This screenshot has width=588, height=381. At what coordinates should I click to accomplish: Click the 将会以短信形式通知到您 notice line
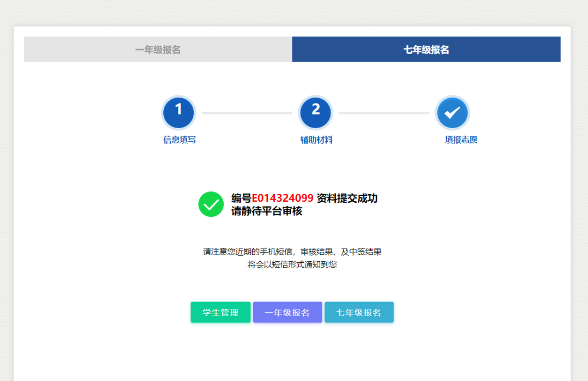tap(292, 265)
